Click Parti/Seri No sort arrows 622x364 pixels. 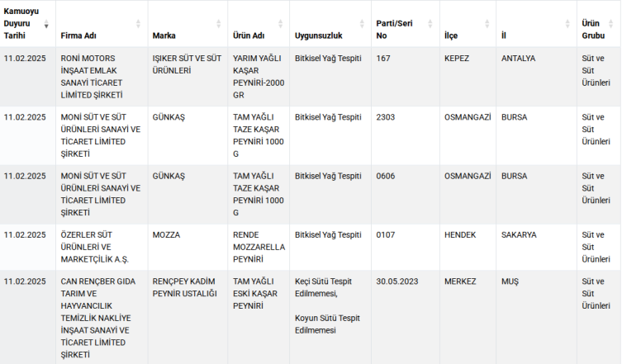pos(430,24)
